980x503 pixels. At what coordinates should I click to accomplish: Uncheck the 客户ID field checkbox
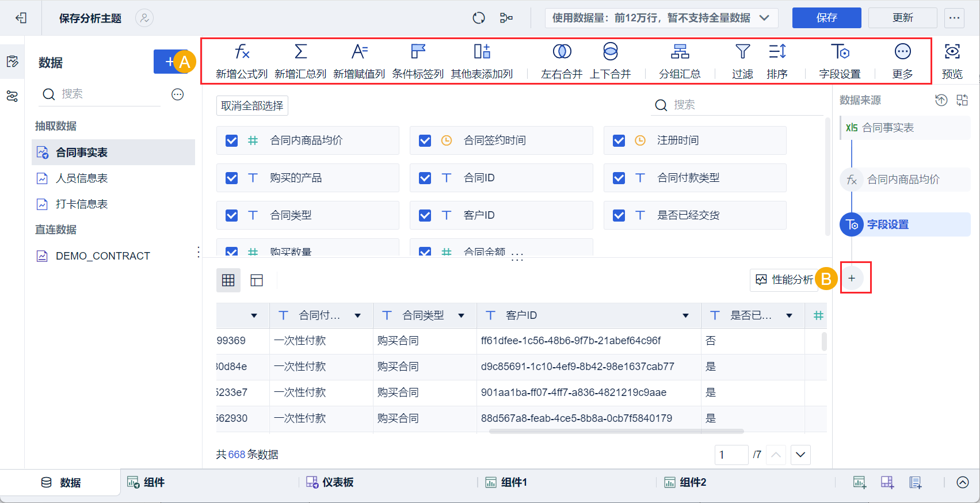coord(425,215)
